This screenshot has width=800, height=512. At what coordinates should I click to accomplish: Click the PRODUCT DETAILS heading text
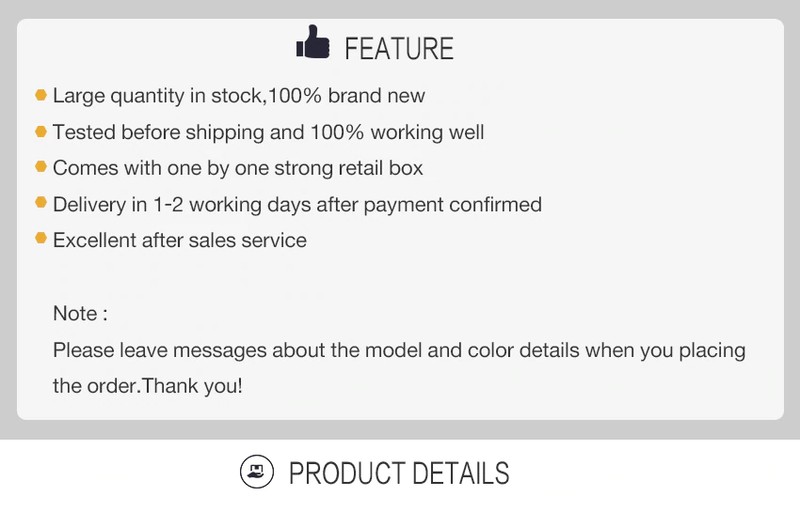(x=399, y=472)
